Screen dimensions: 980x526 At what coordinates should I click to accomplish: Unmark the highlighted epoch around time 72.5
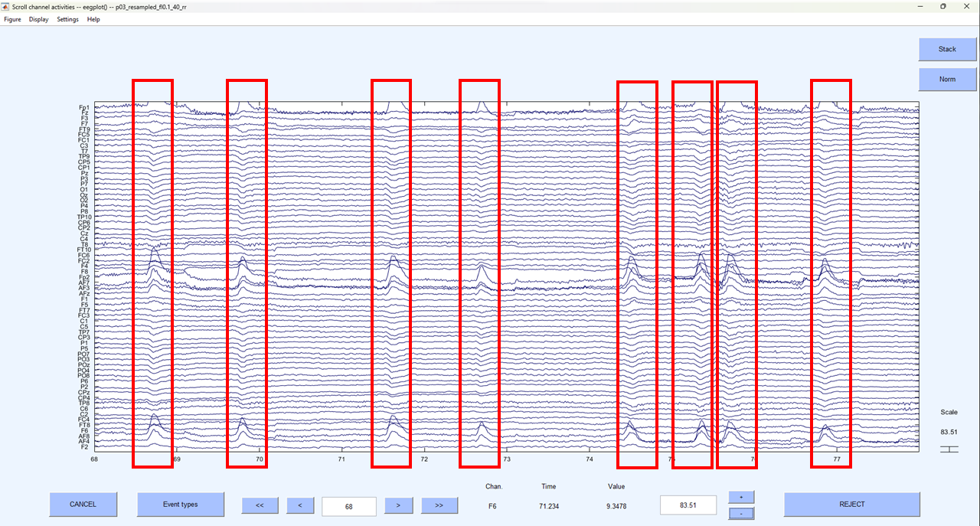480,268
